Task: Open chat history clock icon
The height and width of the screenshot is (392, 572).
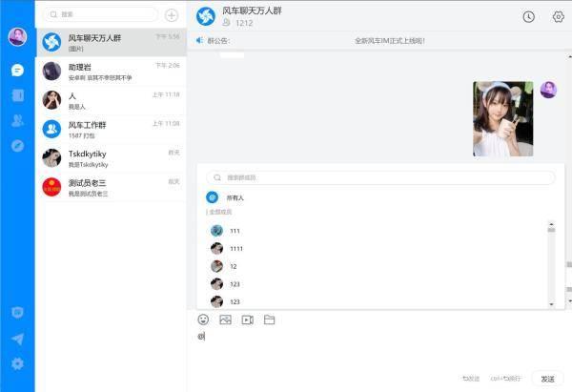Action: pyautogui.click(x=529, y=16)
